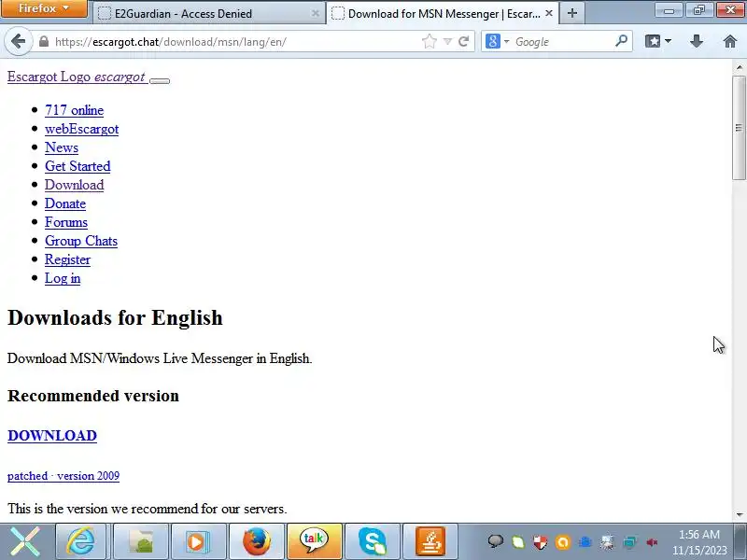
Task: Open the Firefox application menu button
Action: (44, 8)
